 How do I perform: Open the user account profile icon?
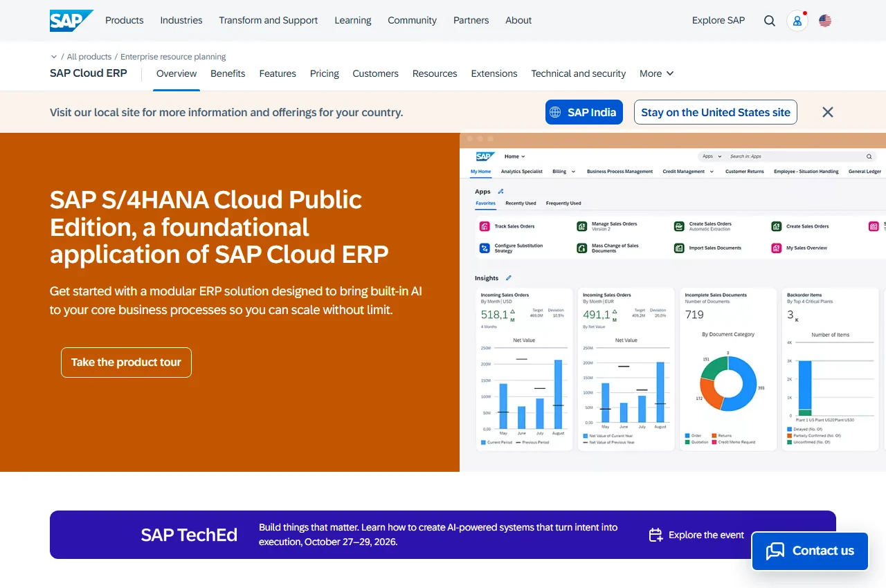pyautogui.click(x=797, y=21)
